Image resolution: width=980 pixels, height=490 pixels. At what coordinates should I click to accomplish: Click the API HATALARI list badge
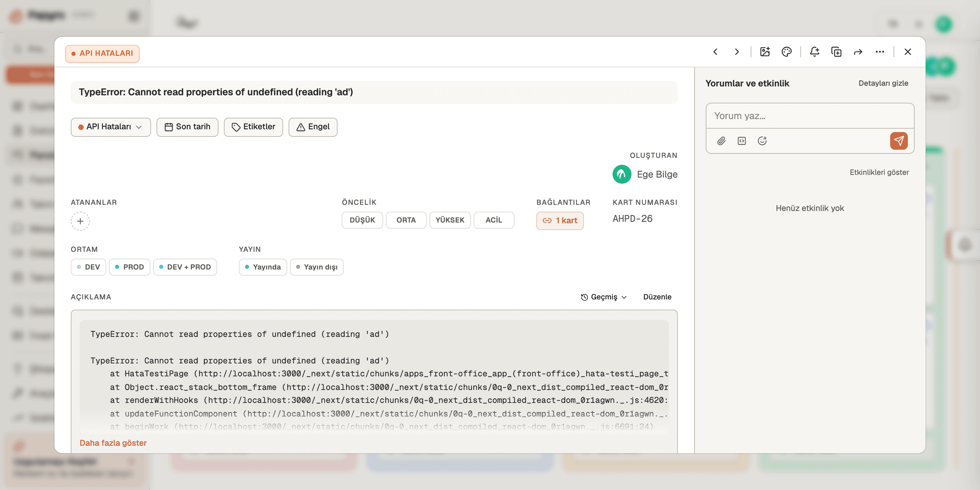(x=102, y=53)
